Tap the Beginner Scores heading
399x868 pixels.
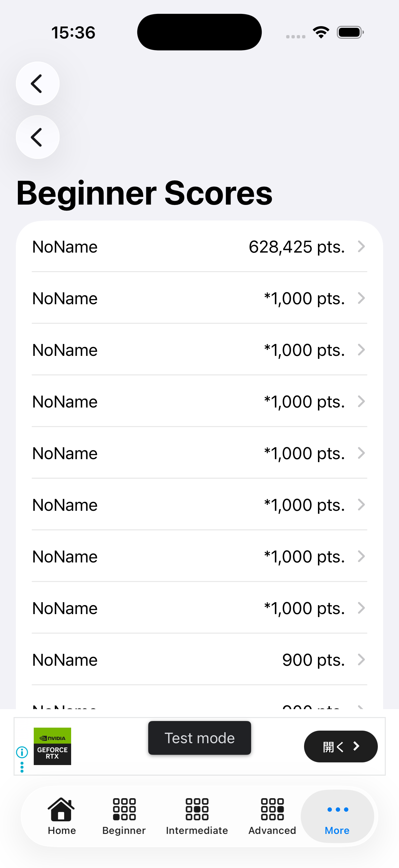click(x=145, y=193)
